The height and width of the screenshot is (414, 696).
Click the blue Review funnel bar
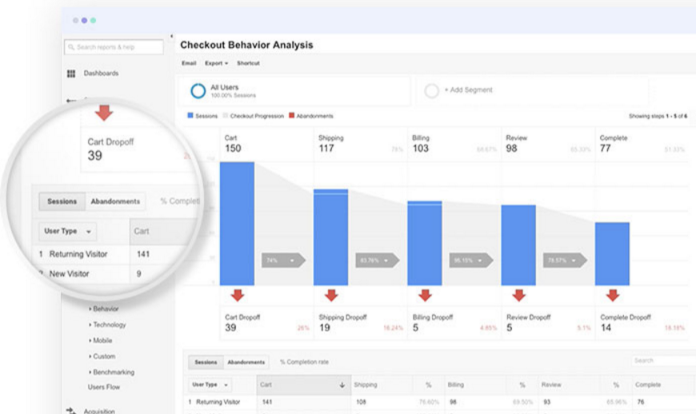pyautogui.click(x=518, y=245)
